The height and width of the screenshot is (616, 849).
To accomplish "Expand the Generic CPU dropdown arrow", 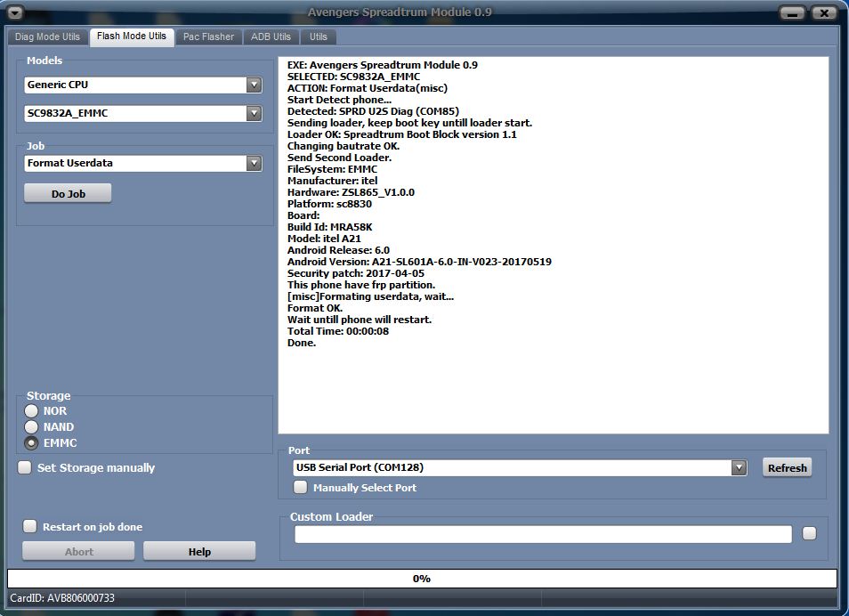I will [254, 85].
